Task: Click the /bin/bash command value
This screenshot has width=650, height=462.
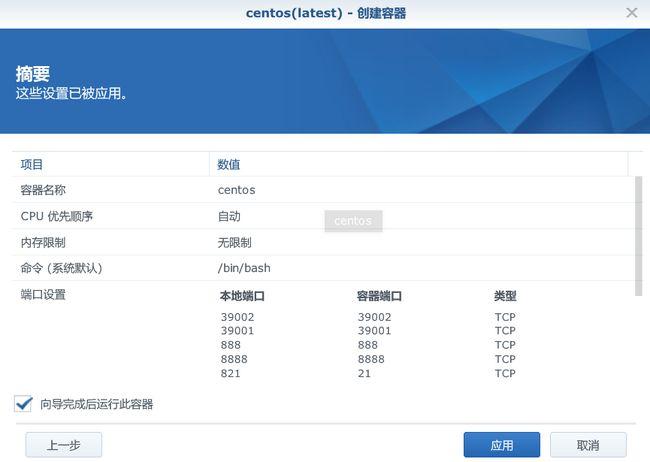Action: (244, 268)
